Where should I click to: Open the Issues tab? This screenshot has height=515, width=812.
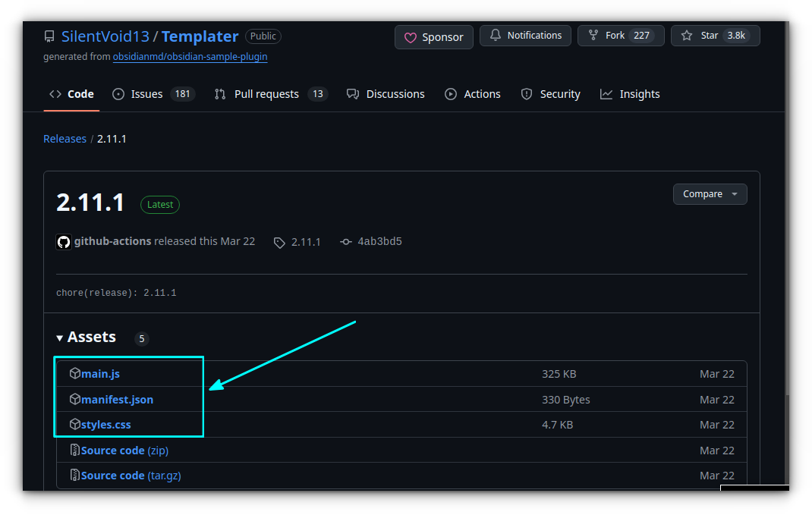coord(146,94)
